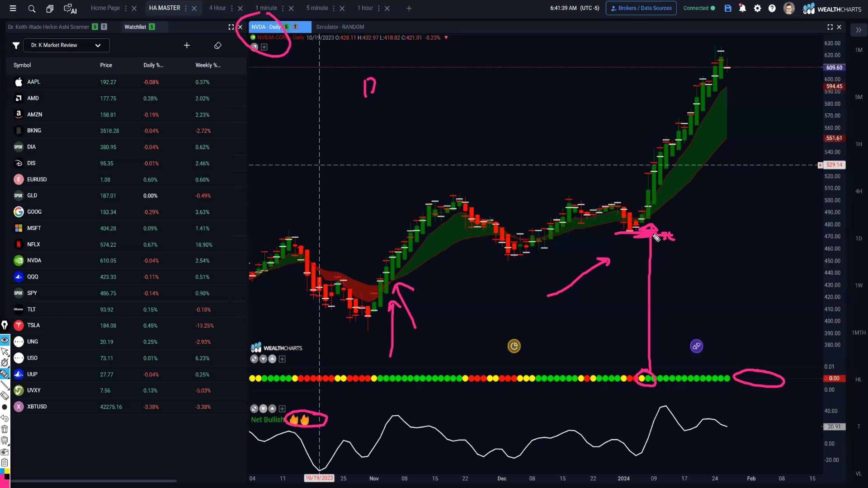Select the 1M timeframe button
The height and width of the screenshot is (488, 868).
(x=859, y=50)
